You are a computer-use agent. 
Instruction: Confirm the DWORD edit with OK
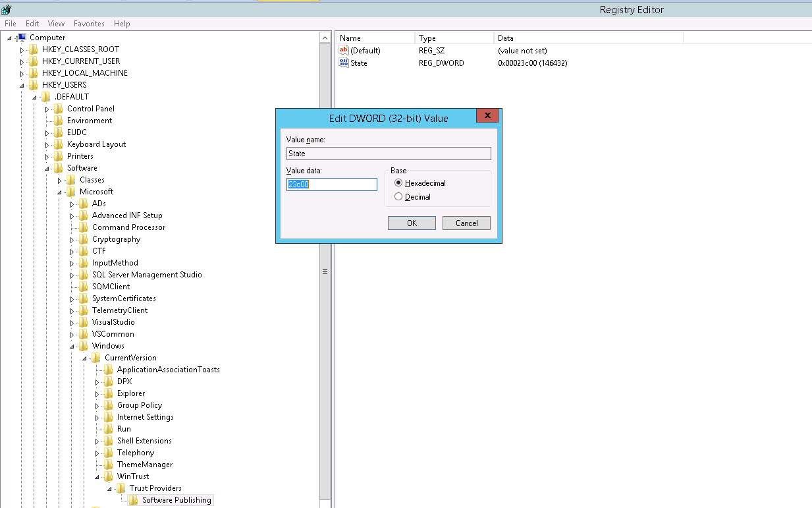[x=412, y=223]
